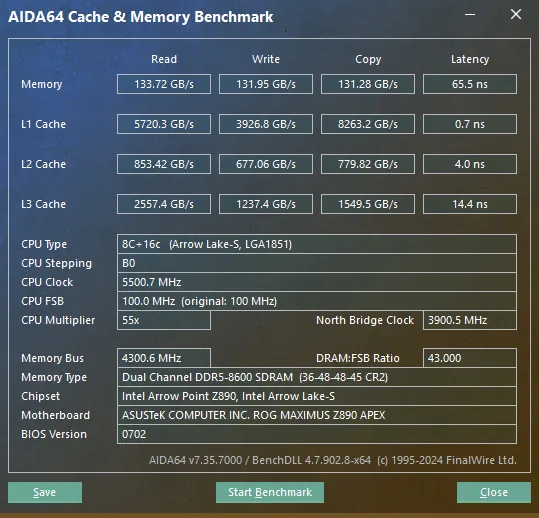Save the benchmark results
539x518 pixels.
45,492
